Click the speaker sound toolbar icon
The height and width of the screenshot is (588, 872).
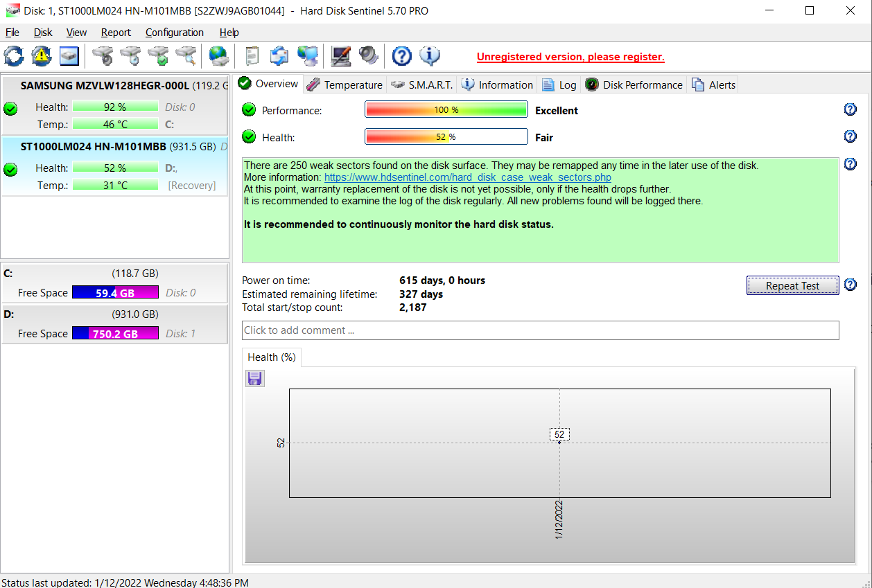[x=368, y=56]
